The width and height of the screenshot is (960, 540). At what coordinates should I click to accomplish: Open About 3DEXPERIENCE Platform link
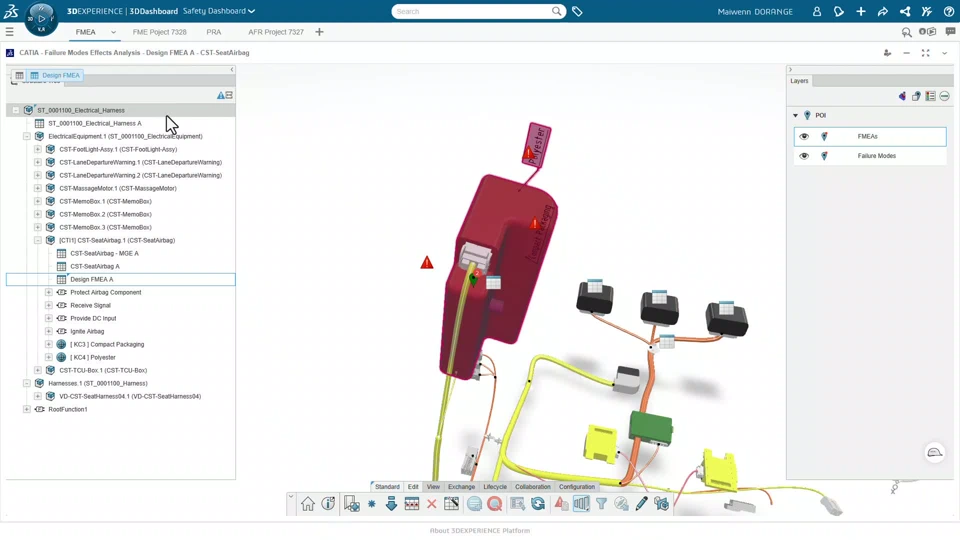480,531
